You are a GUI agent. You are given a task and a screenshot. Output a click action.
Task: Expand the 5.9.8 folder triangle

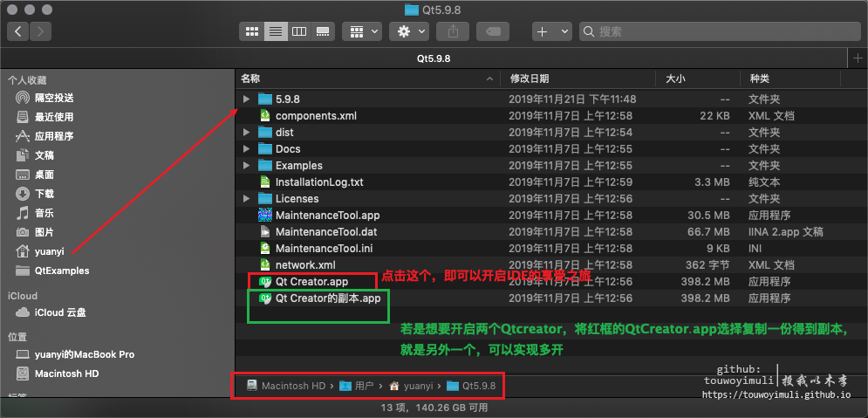click(x=246, y=99)
